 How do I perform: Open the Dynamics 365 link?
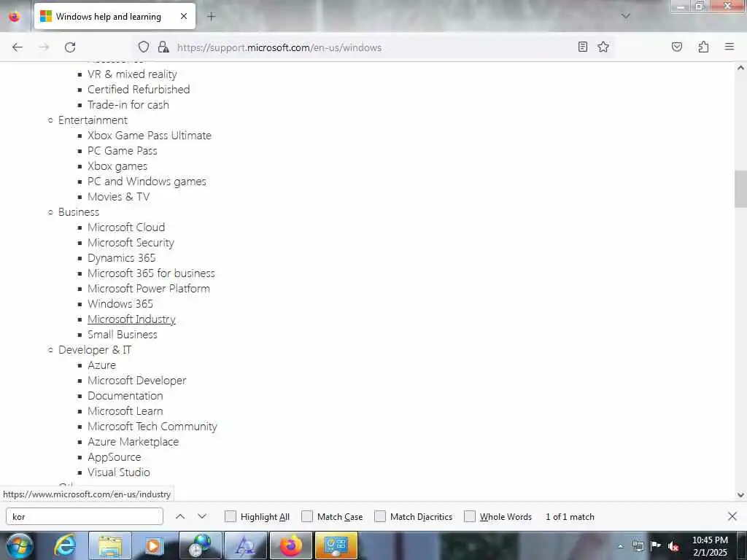[122, 258]
